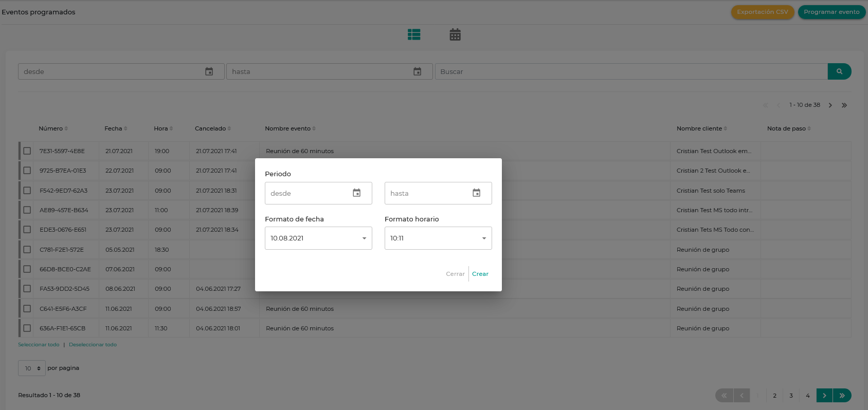Screen dimensions: 868x410
Task: Check the row C641-E5F6-A3CF
Action: pos(27,309)
